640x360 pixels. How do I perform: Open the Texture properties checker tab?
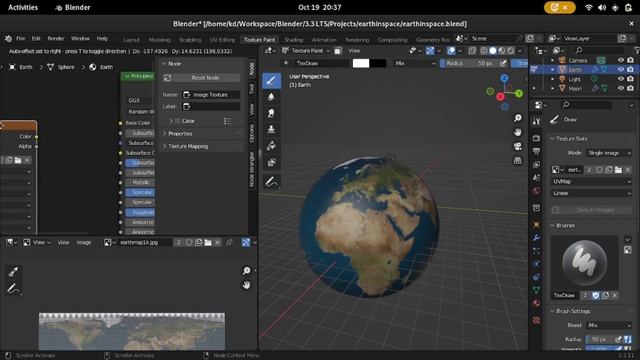[536, 320]
